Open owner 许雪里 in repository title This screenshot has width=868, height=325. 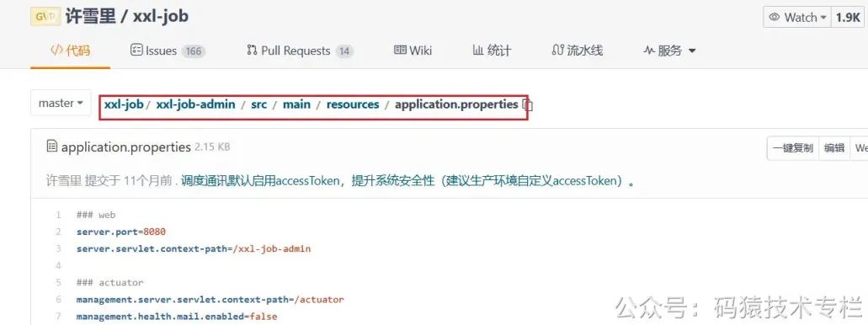90,16
